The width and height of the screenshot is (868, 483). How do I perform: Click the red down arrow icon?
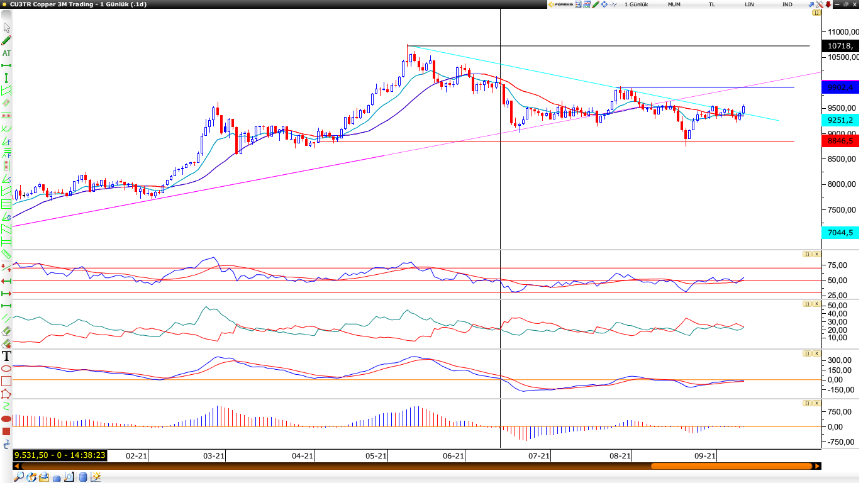[828, 4]
